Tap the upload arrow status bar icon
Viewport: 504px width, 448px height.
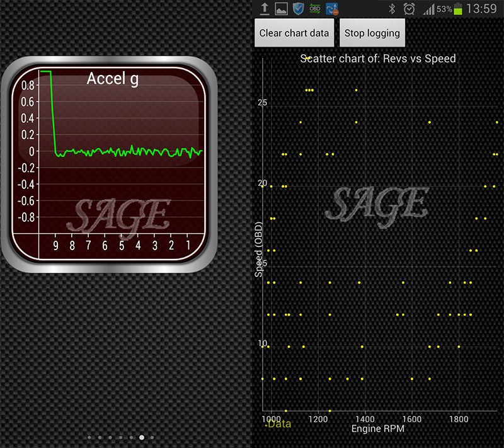click(264, 9)
